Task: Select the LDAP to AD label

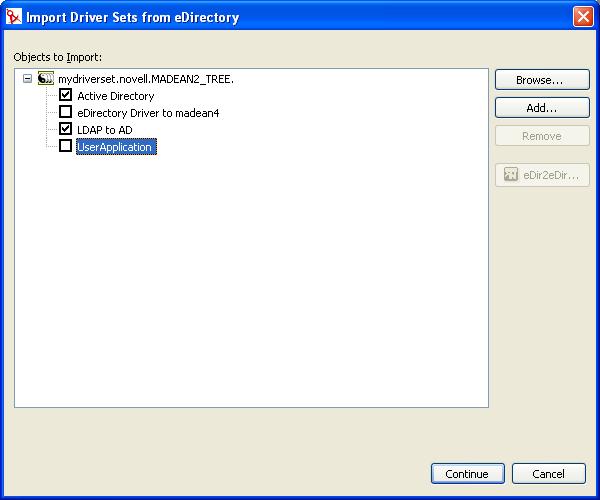Action: click(x=105, y=130)
